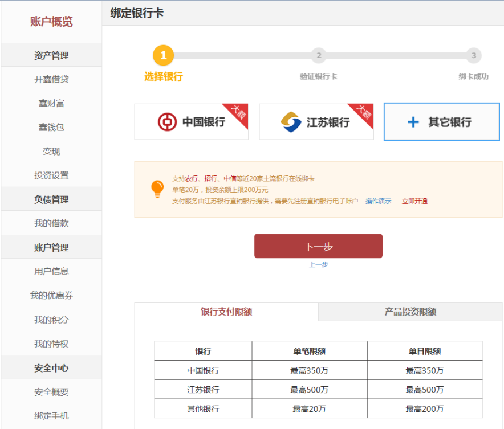Click the 最高20万 single limit cell
This screenshot has width=504, height=429.
[x=310, y=408]
